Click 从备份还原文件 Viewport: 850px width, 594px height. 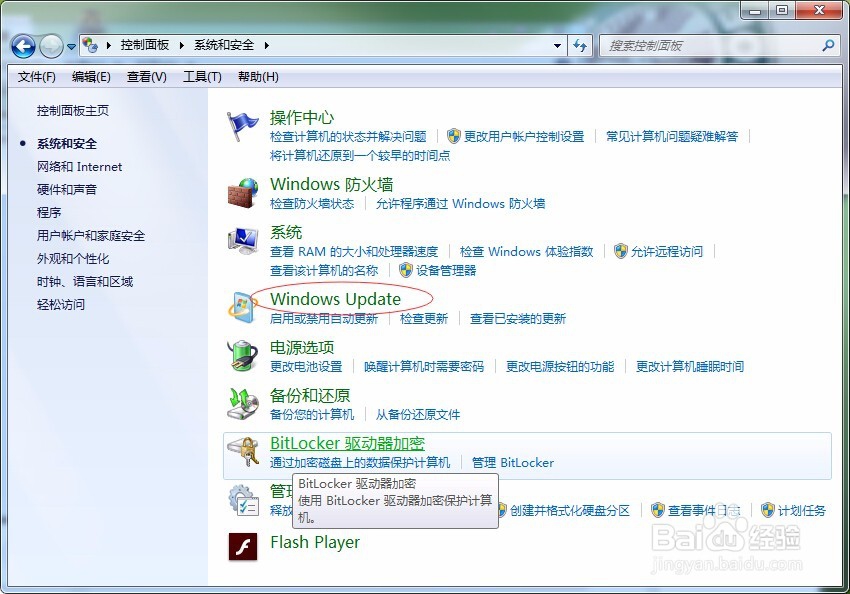417,415
